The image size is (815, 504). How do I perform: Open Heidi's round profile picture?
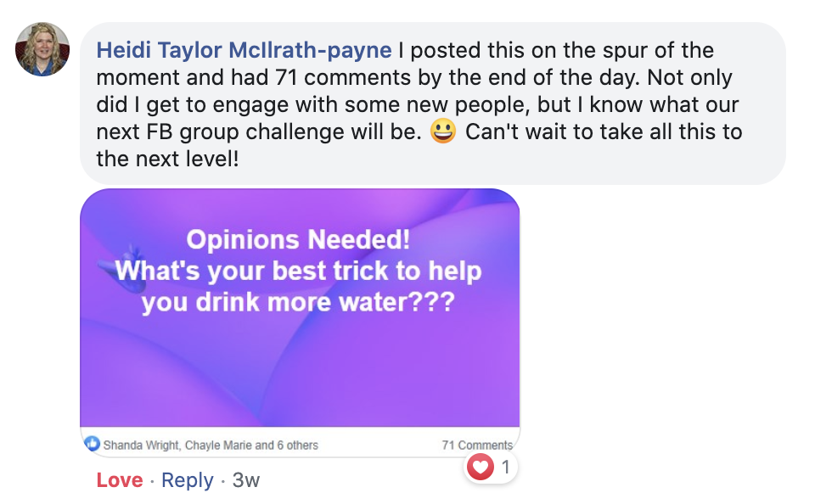click(42, 49)
